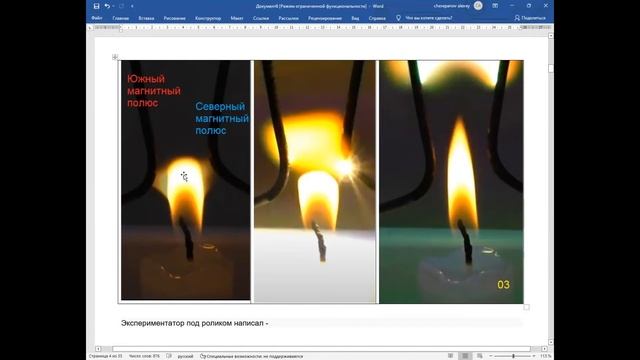This screenshot has height=360, width=640.
Task: Switch to the Главная tab
Action: [x=120, y=18]
